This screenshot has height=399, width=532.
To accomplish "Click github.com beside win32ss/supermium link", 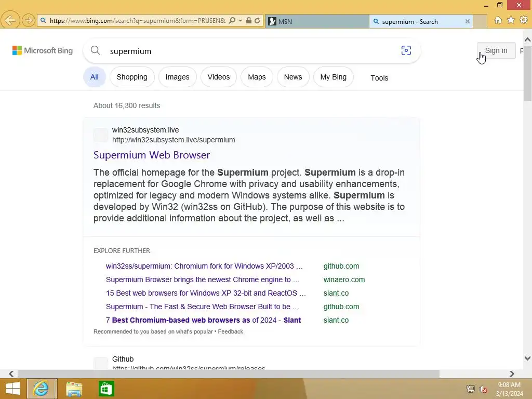I will [x=341, y=266].
